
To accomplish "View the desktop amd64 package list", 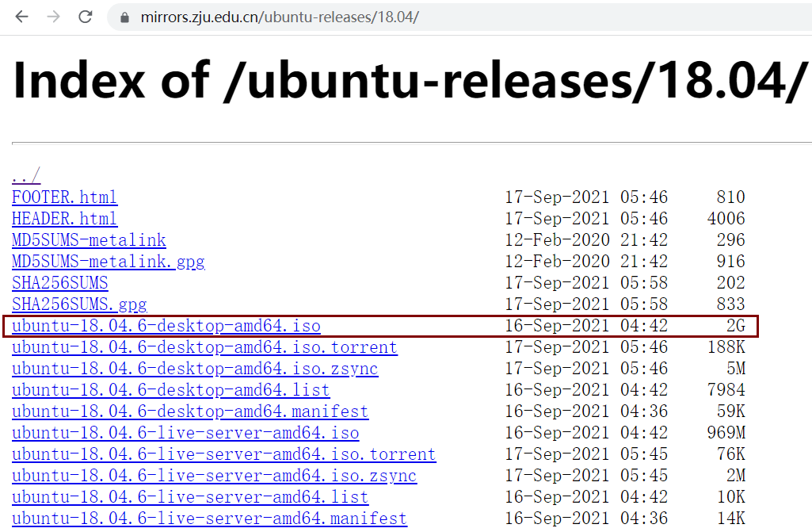I will [170, 389].
